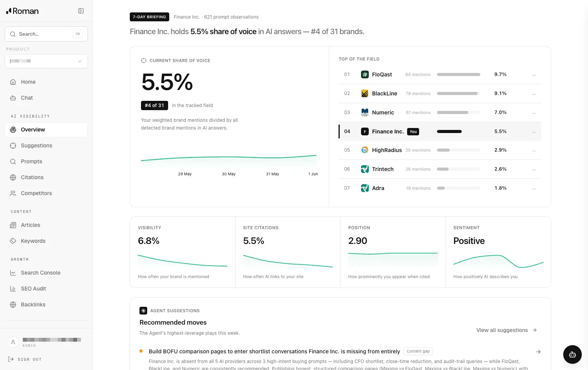This screenshot has width=588, height=370.
Task: Open the Product dropdown selector
Action: coord(46,61)
